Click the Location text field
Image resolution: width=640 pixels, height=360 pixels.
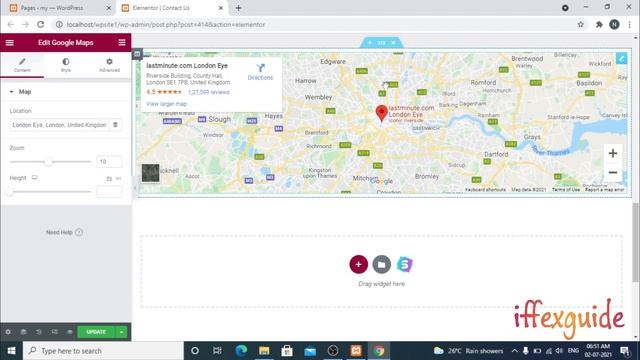59,125
